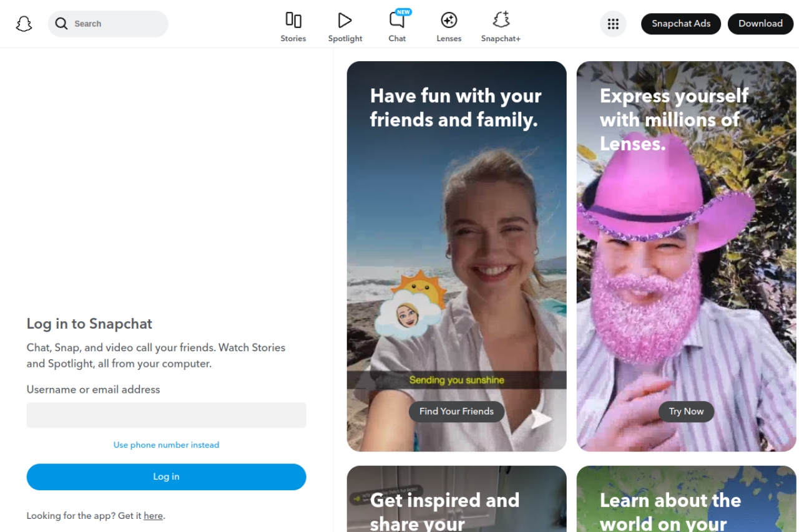Click the white send arrow on friends card
This screenshot has height=532, width=799.
[541, 418]
